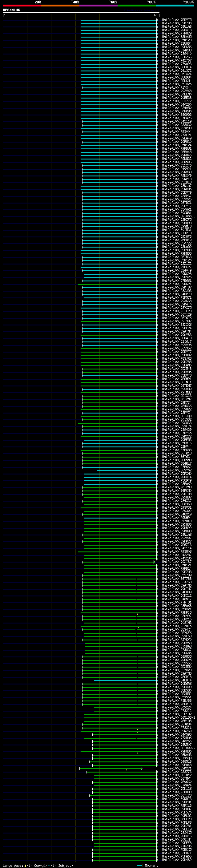This screenshot has width=197, height=868.
Task: Click subject name UniRef100_A5C9F9
Action: click(x=177, y=481)
